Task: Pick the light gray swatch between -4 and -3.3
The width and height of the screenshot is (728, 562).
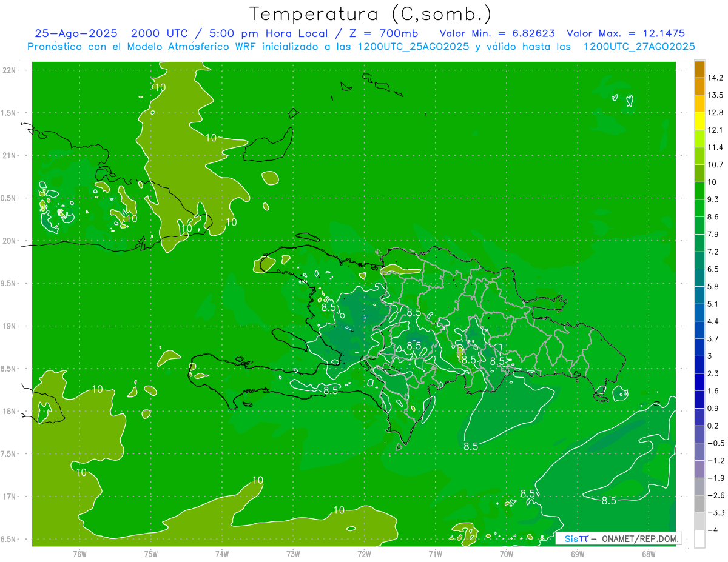Action: pos(699,521)
